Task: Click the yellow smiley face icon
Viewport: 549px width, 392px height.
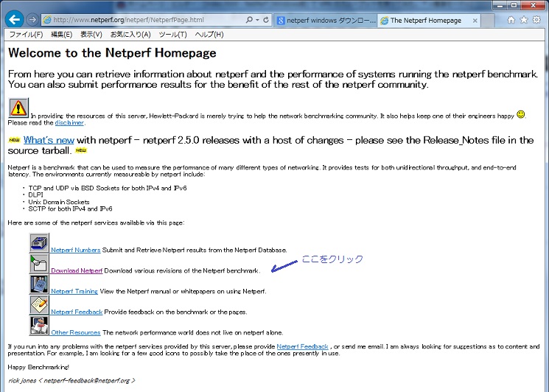Action: (521, 114)
